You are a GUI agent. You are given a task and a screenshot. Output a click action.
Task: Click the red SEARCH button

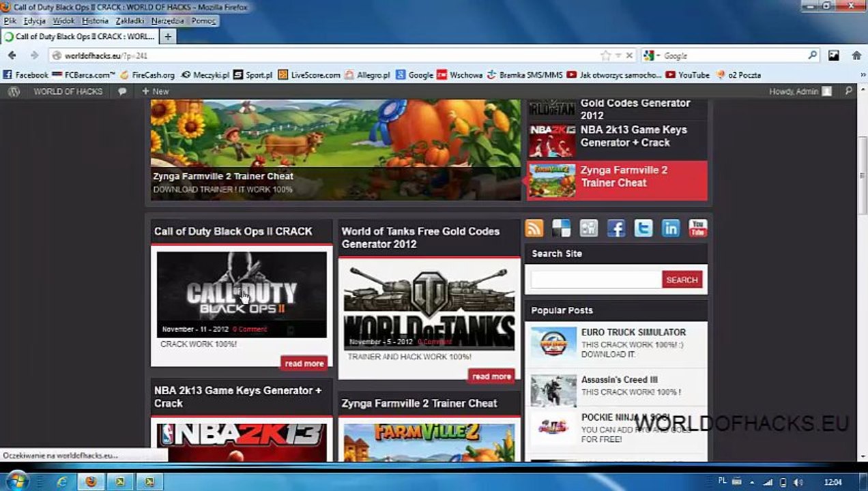point(682,280)
